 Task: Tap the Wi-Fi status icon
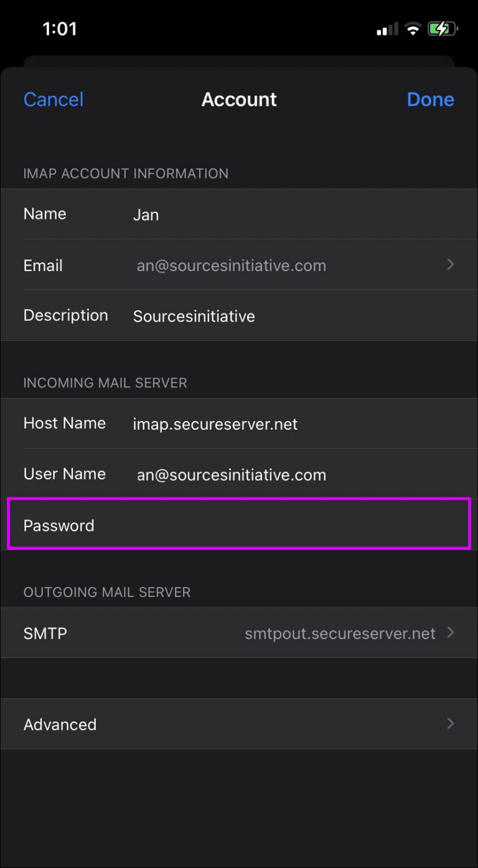pyautogui.click(x=413, y=29)
